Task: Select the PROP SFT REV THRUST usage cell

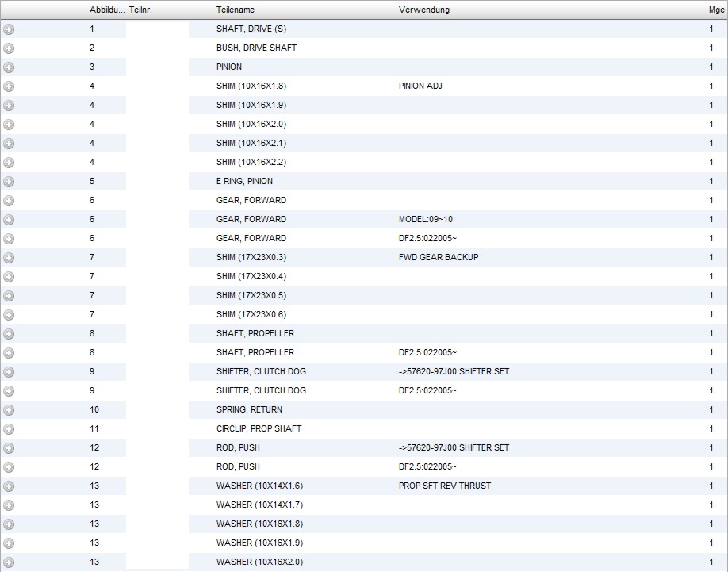Action: 444,486
